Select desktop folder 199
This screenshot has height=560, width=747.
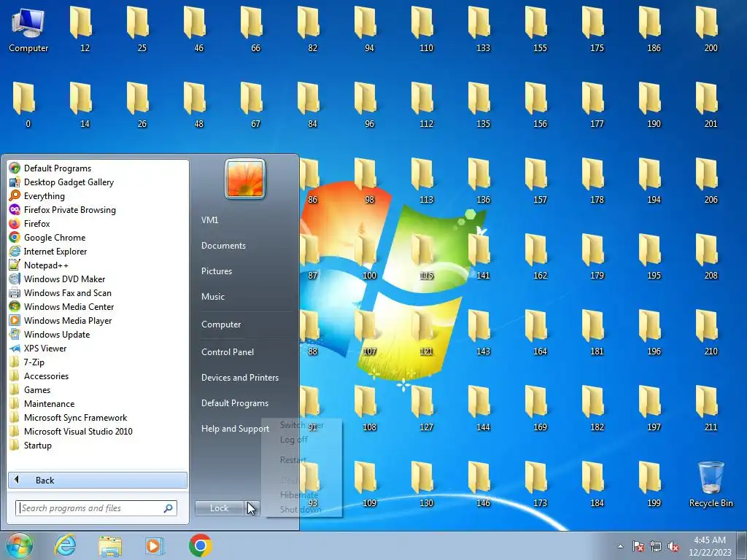pos(654,484)
